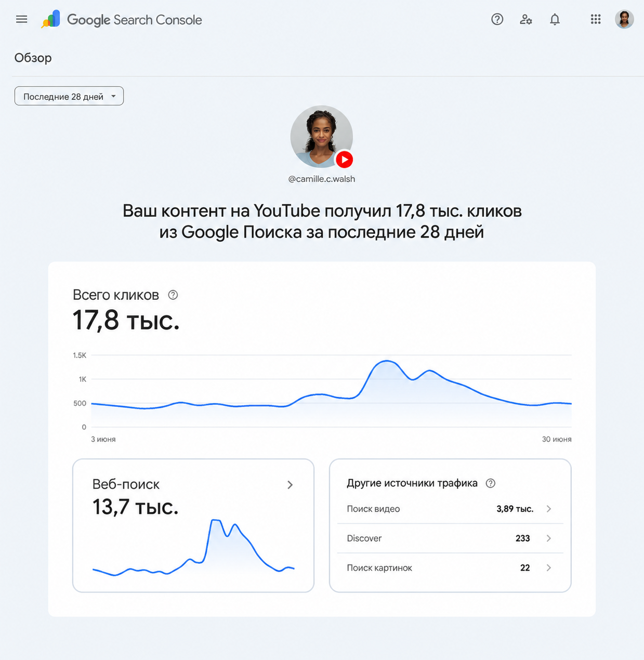Click the peak of total clicks chart
This screenshot has width=644, height=660.
click(387, 361)
